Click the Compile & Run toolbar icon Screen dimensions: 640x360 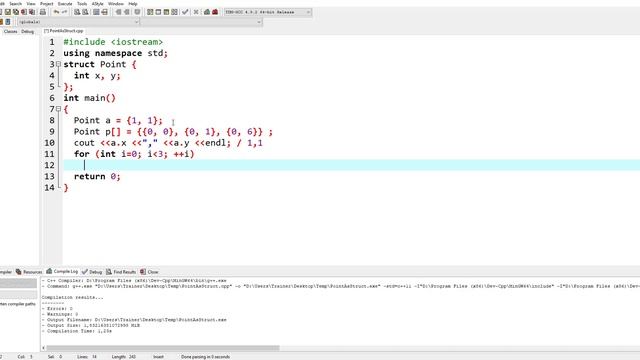(x=166, y=12)
